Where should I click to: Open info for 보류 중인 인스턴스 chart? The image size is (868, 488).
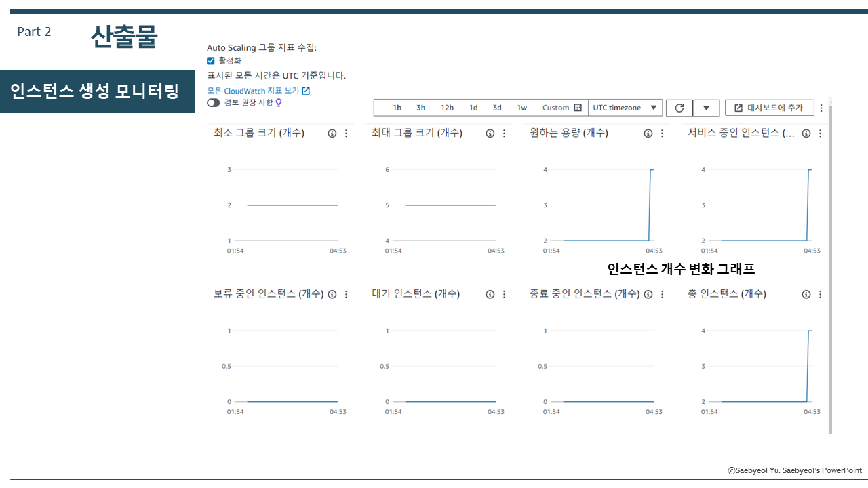pos(332,294)
